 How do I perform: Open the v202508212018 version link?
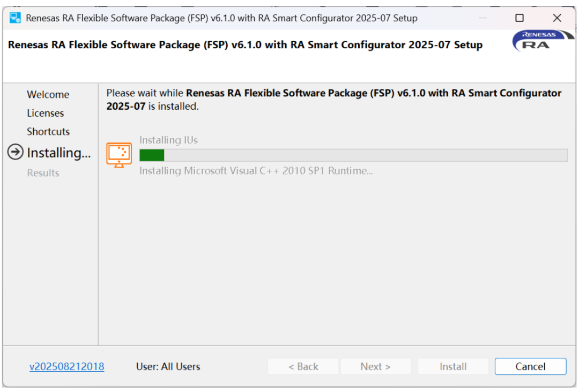(x=67, y=367)
